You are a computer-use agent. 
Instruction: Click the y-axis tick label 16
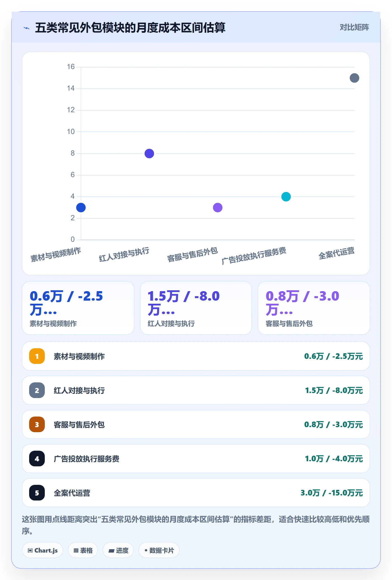click(x=71, y=67)
